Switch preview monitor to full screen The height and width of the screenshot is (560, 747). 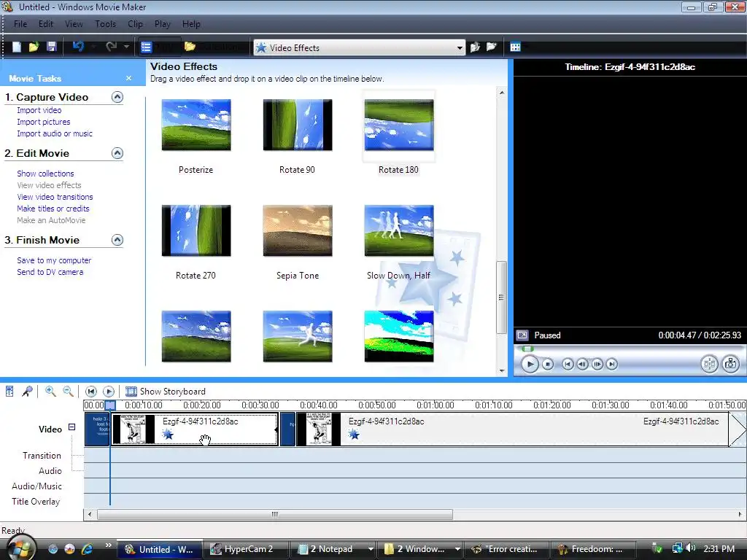coord(522,335)
